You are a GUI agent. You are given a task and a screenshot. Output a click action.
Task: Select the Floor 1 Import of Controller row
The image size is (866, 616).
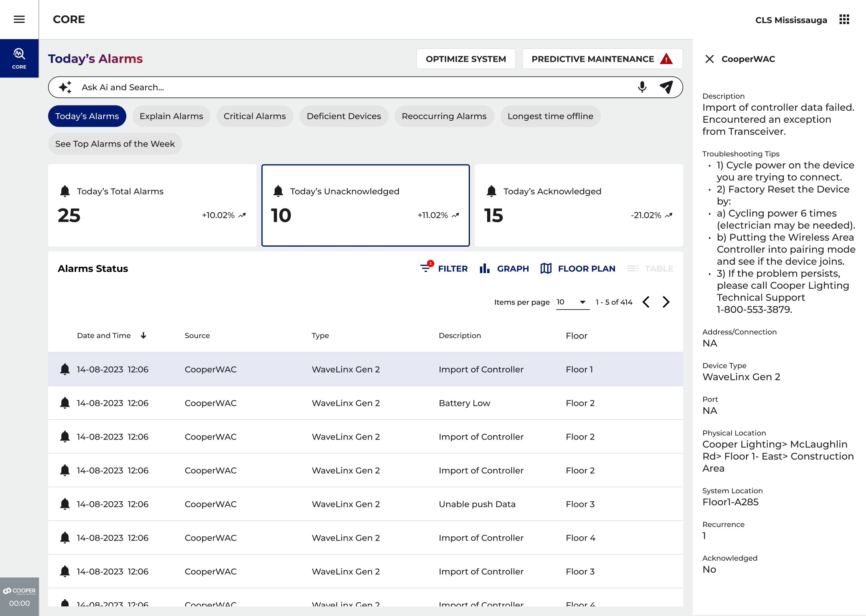pos(366,369)
